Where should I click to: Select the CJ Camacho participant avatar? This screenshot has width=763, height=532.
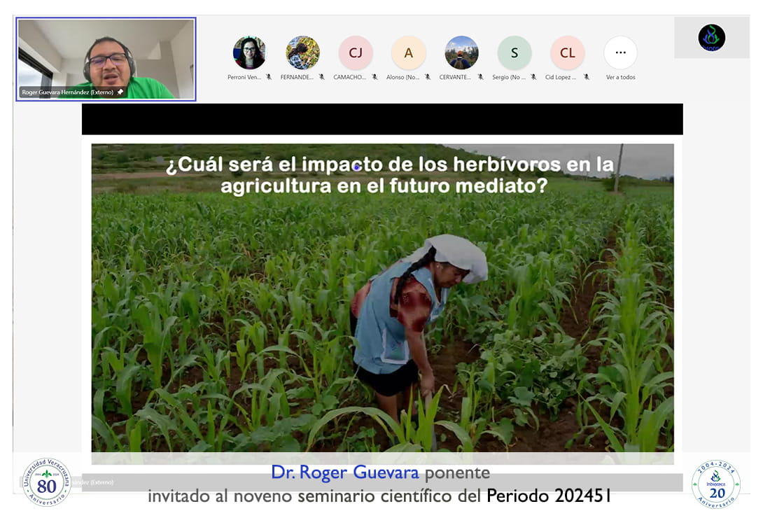click(356, 52)
